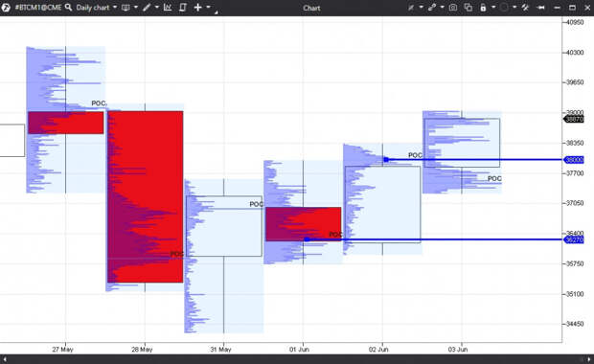594x364 pixels.
Task: Select the drawing pencil tool
Action: (x=147, y=8)
